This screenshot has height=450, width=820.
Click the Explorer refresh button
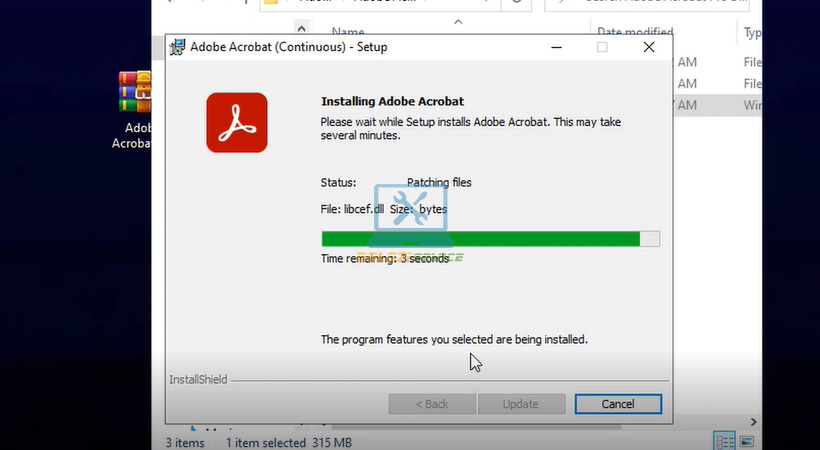517,3
